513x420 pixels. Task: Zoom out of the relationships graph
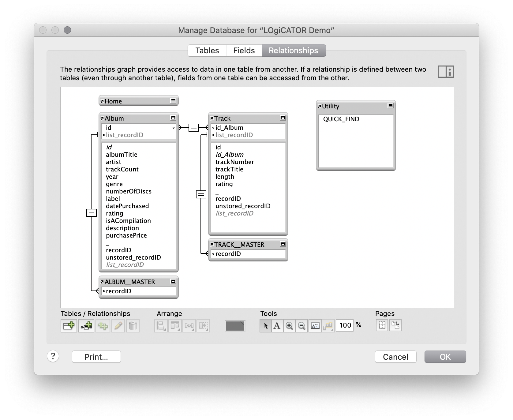[x=301, y=326]
